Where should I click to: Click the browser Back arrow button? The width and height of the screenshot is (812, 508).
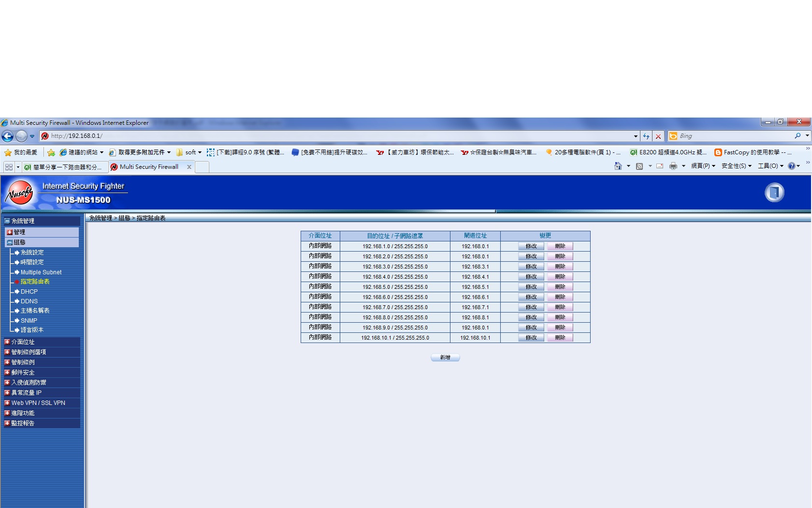click(8, 136)
